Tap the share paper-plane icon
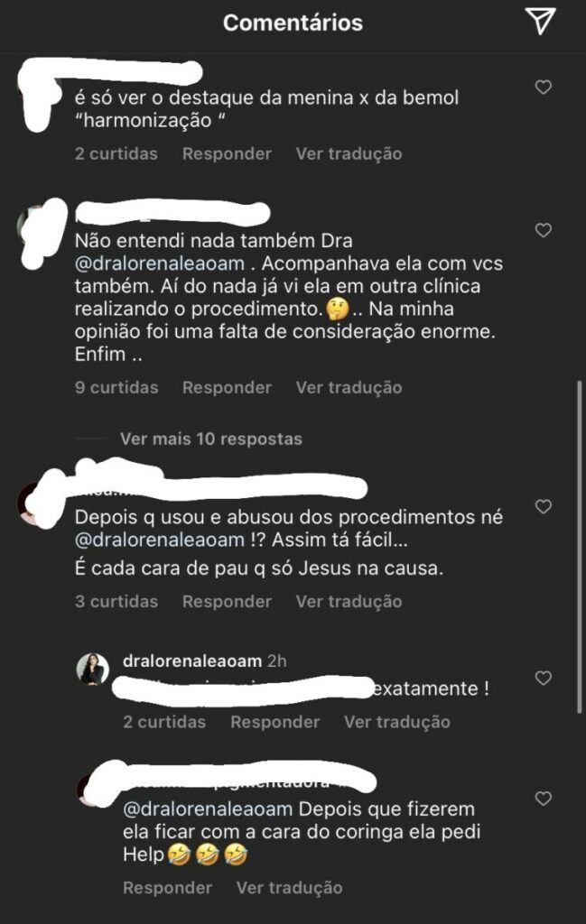Screen dimensions: 586x924 541,22
